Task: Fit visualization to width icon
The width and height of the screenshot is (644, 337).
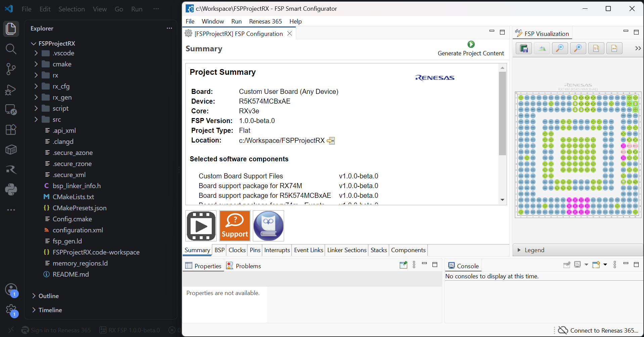Action: (x=614, y=48)
